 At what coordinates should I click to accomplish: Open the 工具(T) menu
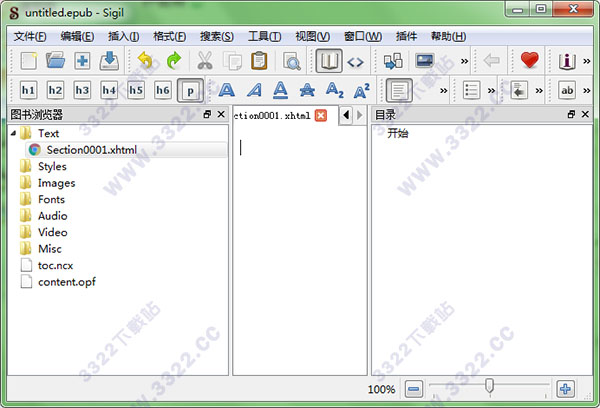coord(264,37)
